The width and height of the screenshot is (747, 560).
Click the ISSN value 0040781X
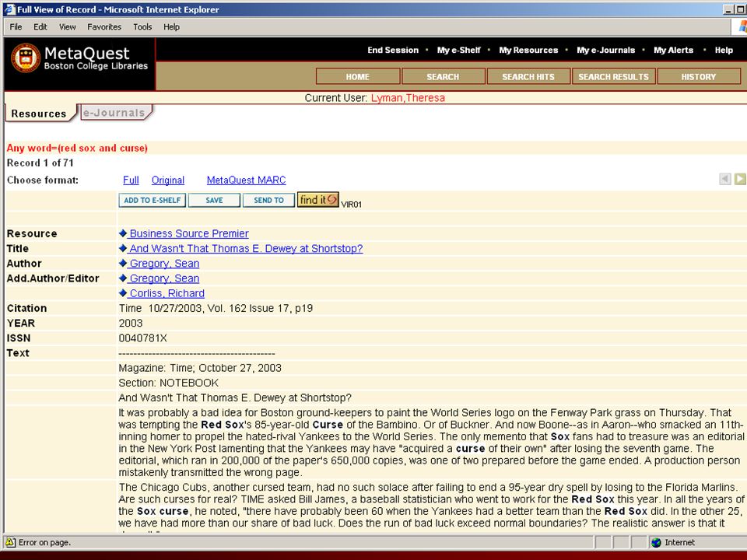(x=143, y=338)
